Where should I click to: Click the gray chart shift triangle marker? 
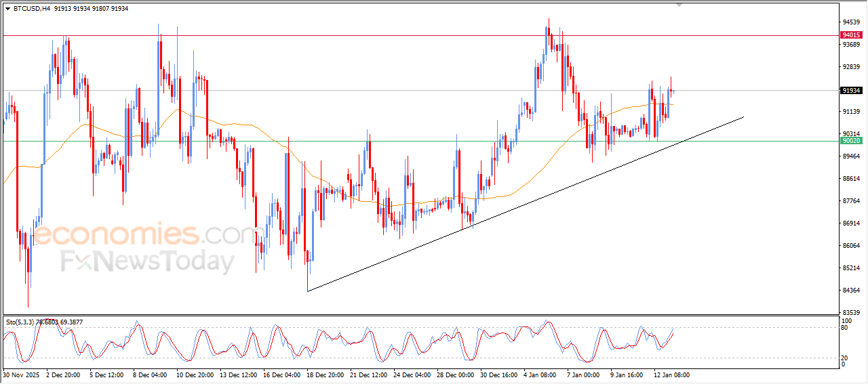click(679, 5)
